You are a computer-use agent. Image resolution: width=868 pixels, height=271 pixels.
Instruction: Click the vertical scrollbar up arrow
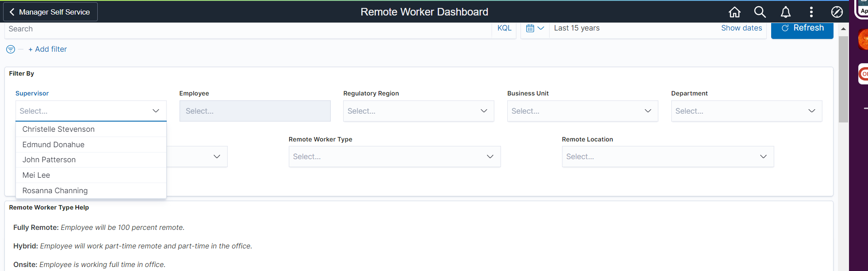point(843,29)
